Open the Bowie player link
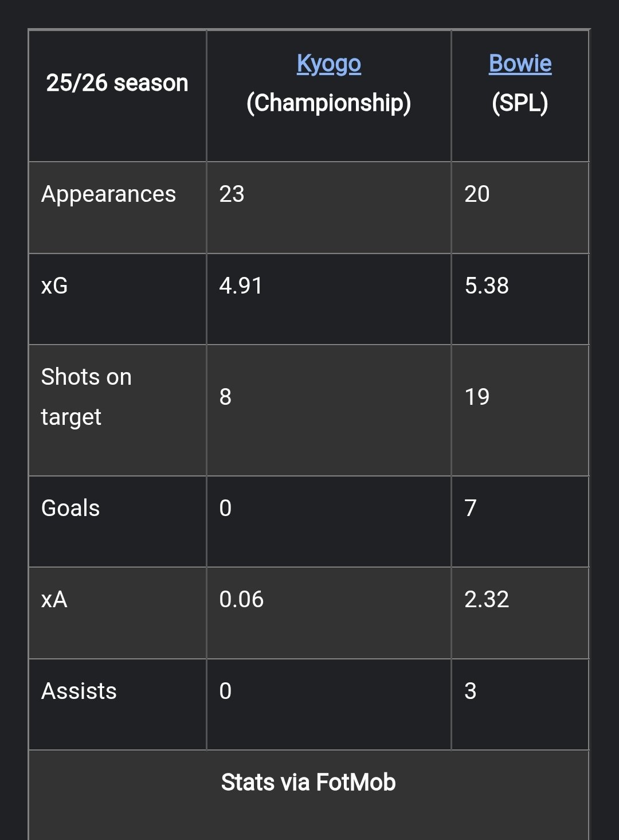 [520, 64]
